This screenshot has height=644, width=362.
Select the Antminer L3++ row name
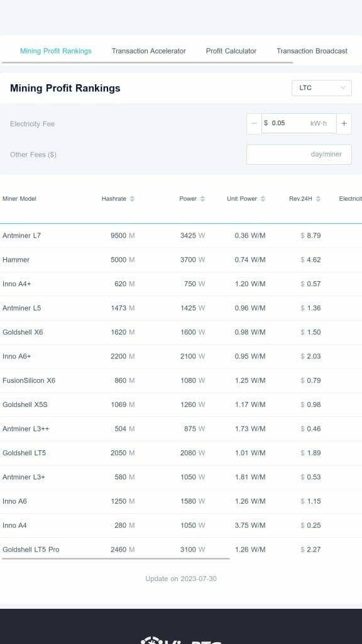(x=26, y=429)
